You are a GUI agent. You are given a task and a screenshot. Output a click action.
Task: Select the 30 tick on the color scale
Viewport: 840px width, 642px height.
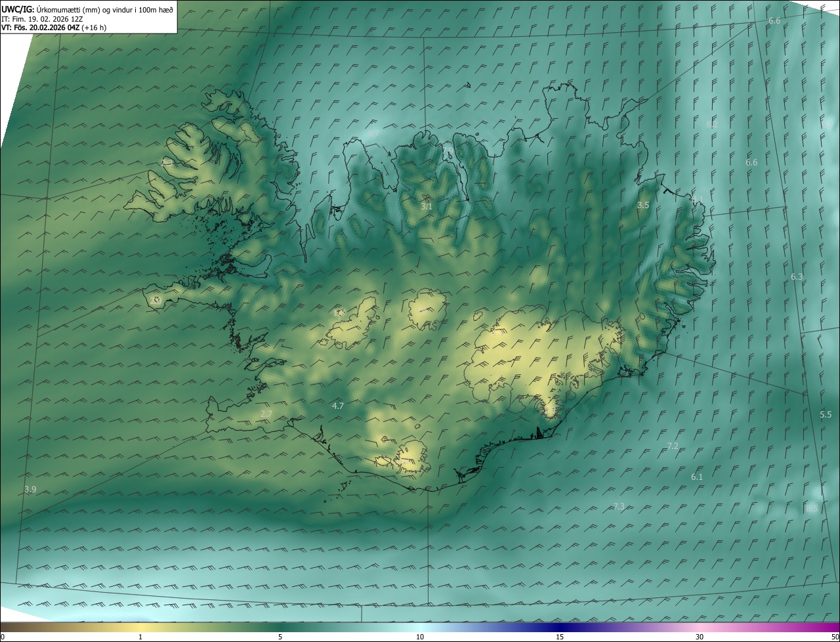coord(700,637)
